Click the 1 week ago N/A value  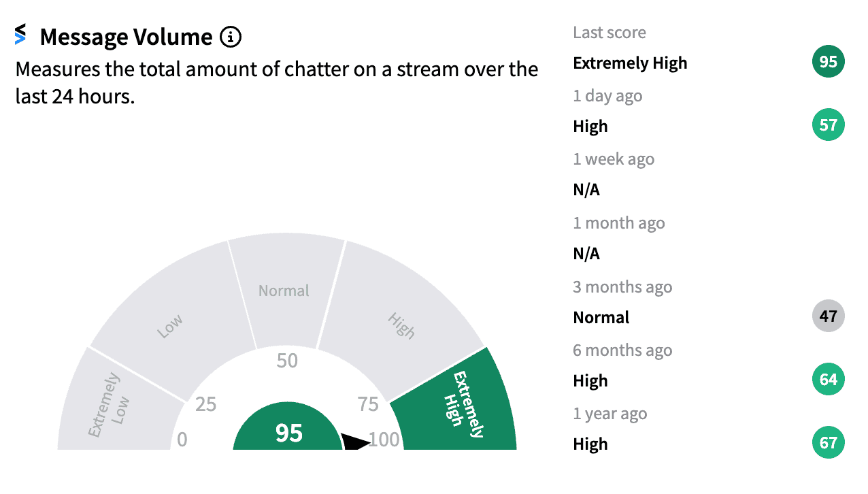click(x=586, y=190)
